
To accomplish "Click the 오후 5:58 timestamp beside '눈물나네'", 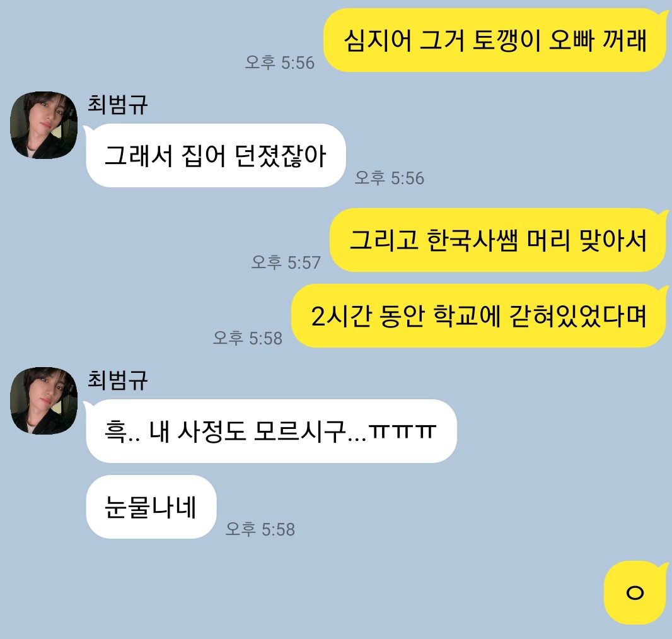I will click(260, 529).
